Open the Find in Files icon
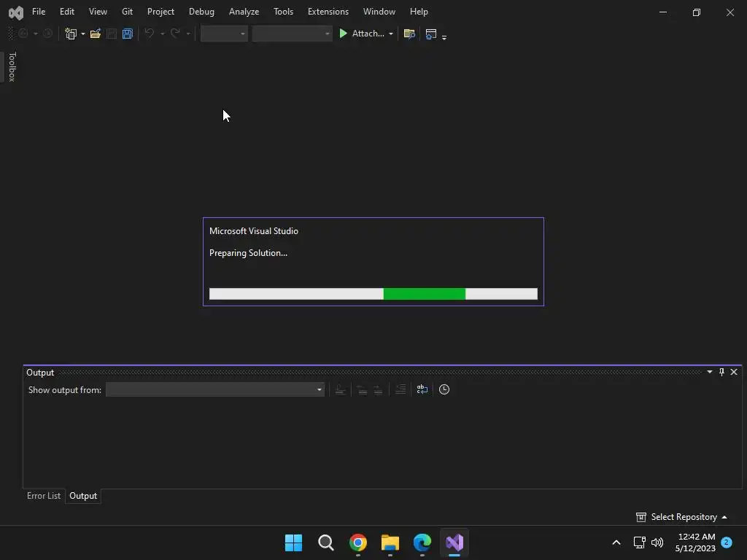The height and width of the screenshot is (560, 747). pos(409,34)
